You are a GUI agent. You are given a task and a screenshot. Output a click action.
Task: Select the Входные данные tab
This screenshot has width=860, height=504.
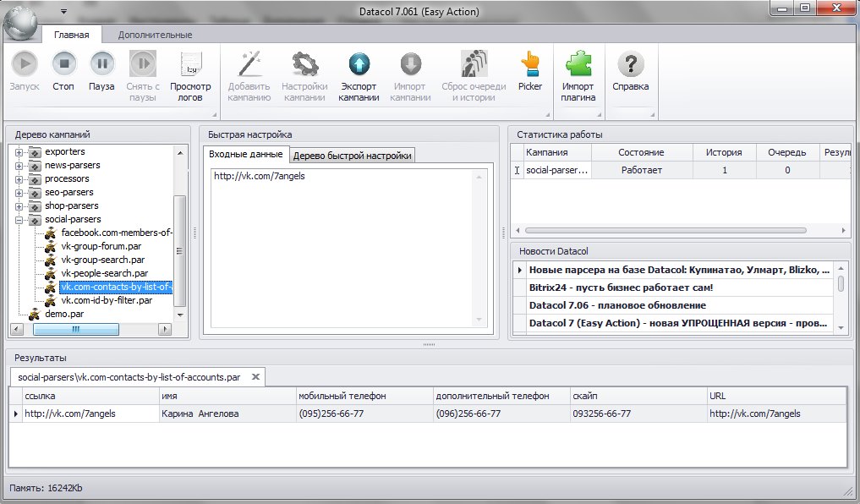click(246, 154)
